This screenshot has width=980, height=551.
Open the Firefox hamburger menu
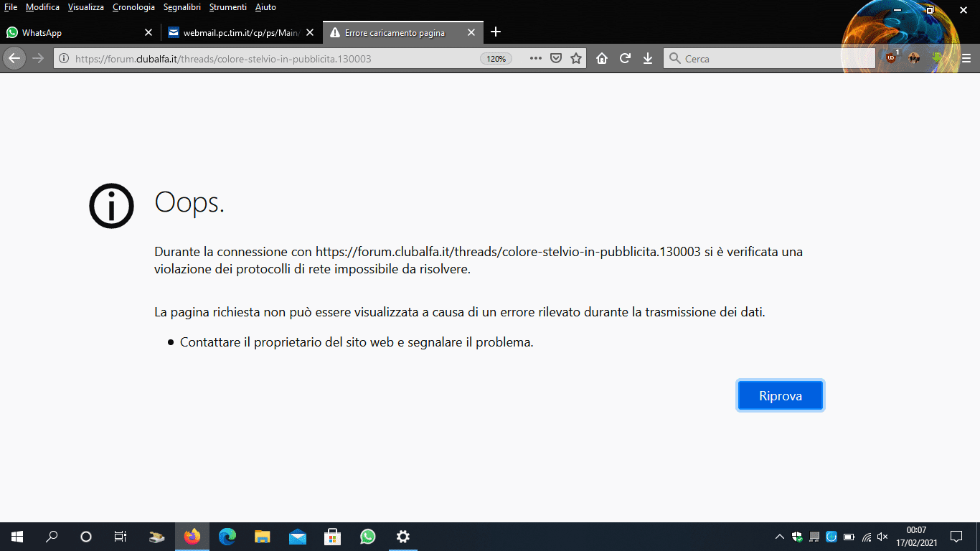coord(966,58)
